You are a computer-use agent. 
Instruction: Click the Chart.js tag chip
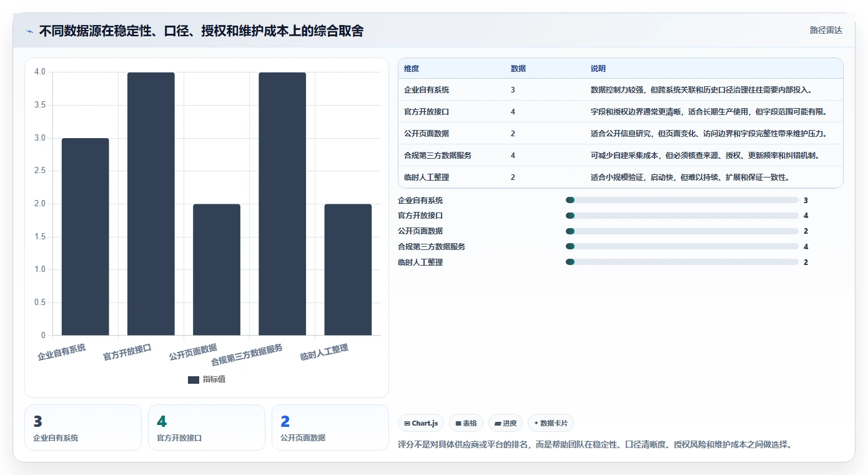[421, 423]
